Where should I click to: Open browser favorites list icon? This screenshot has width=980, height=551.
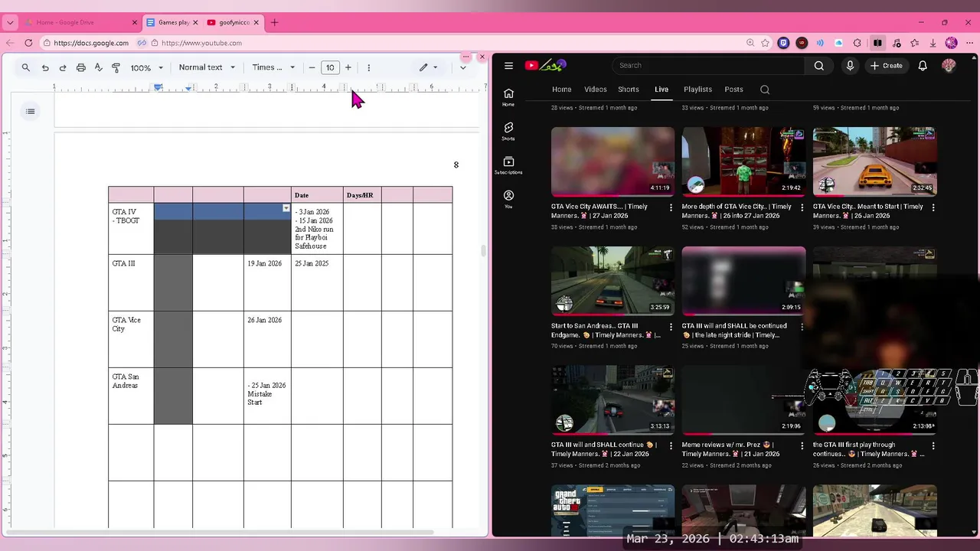tap(915, 43)
